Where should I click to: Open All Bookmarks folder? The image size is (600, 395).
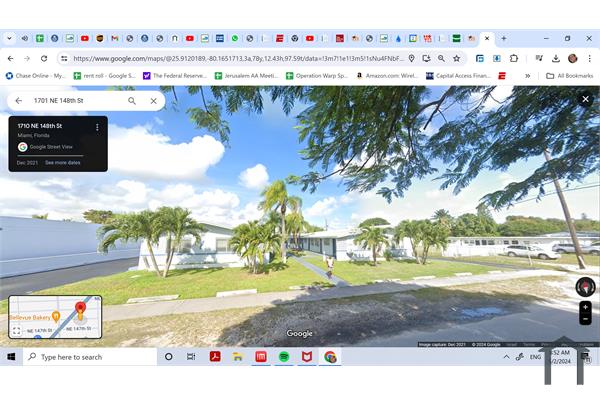569,76
